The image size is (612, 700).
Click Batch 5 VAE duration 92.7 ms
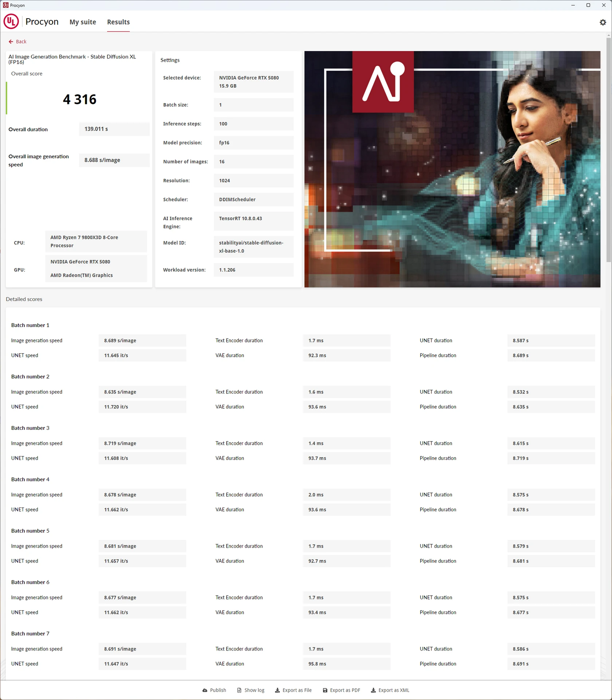pyautogui.click(x=346, y=561)
